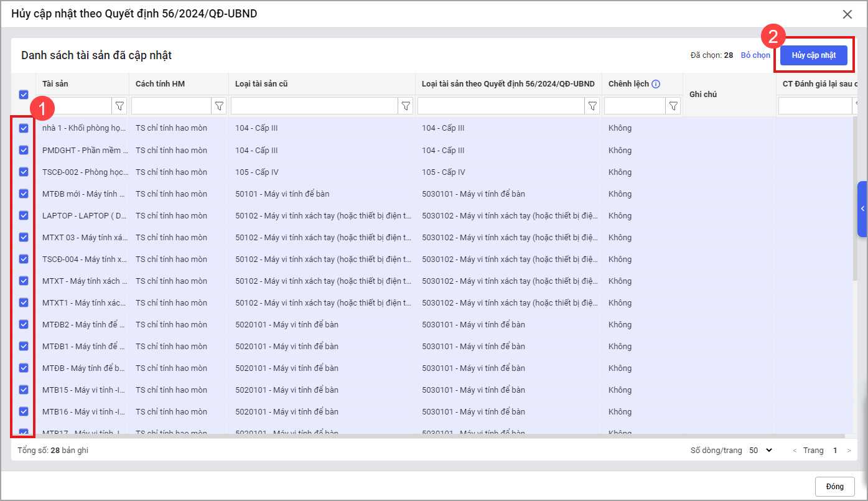868x501 pixels.
Task: Uncheck the LAPTOP asset row checkbox
Action: (x=24, y=215)
